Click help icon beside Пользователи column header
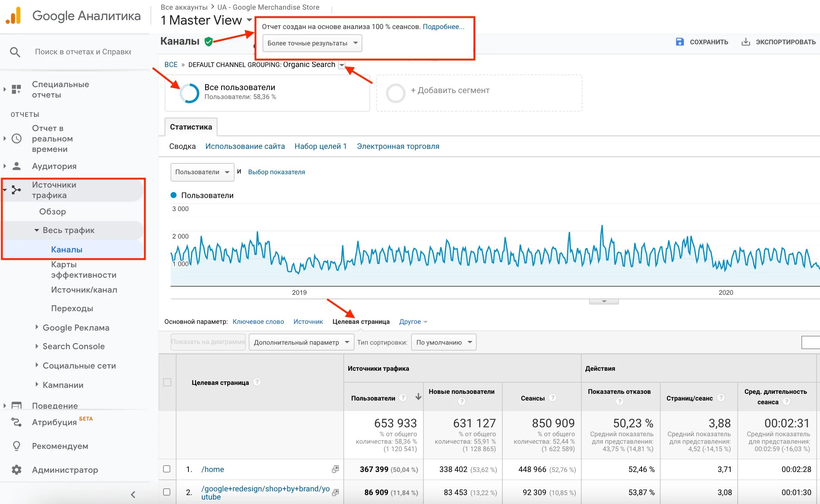This screenshot has width=820, height=504. coord(403,398)
